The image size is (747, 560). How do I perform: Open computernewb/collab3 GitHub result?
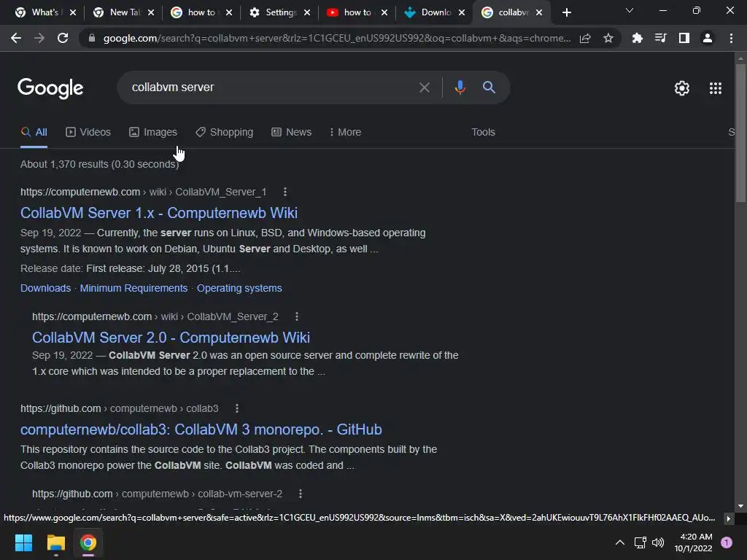click(x=201, y=429)
